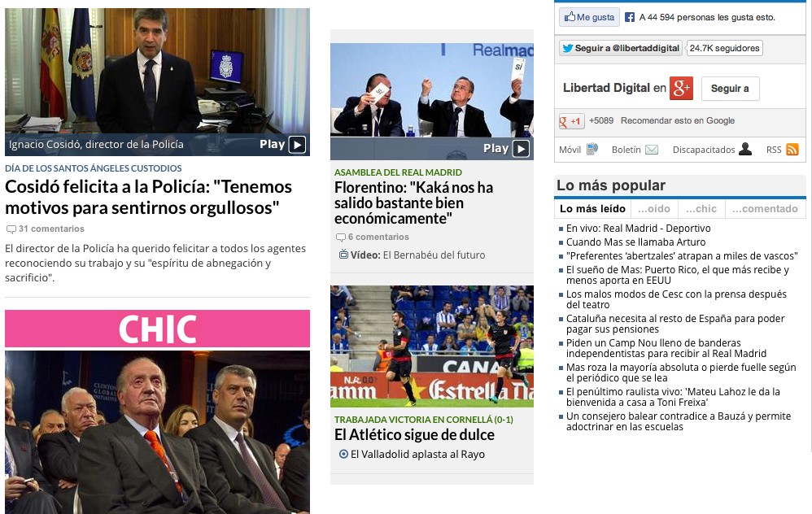This screenshot has width=812, height=514.
Task: Click the Google+ red icon
Action: point(681,89)
